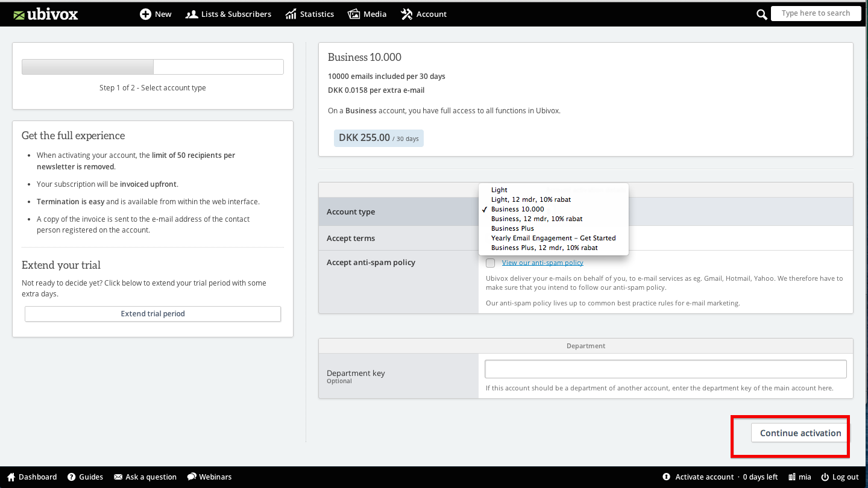
Task: Click the mia user building icon
Action: tap(791, 477)
